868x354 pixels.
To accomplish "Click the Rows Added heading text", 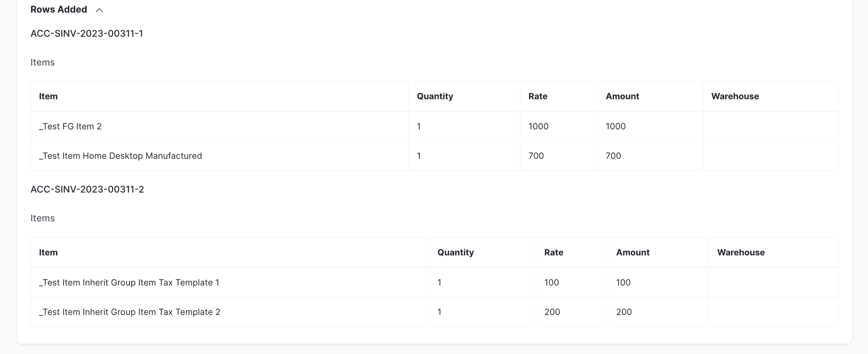I will tap(59, 9).
